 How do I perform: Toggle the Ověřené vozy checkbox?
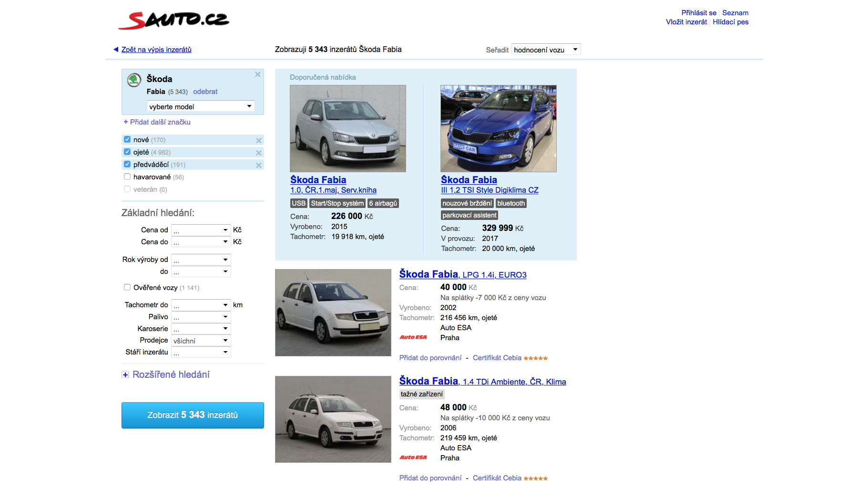(x=127, y=287)
